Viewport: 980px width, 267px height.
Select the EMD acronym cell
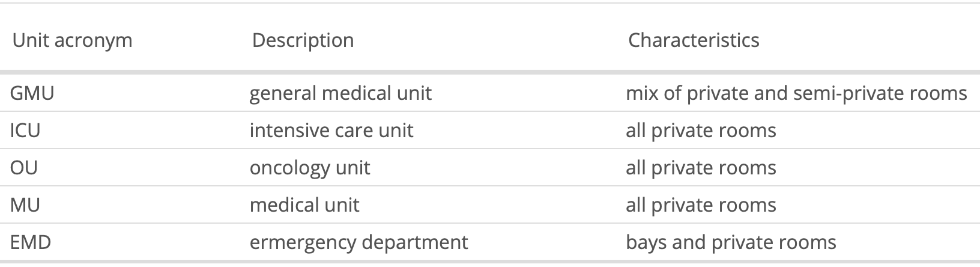click(x=31, y=242)
